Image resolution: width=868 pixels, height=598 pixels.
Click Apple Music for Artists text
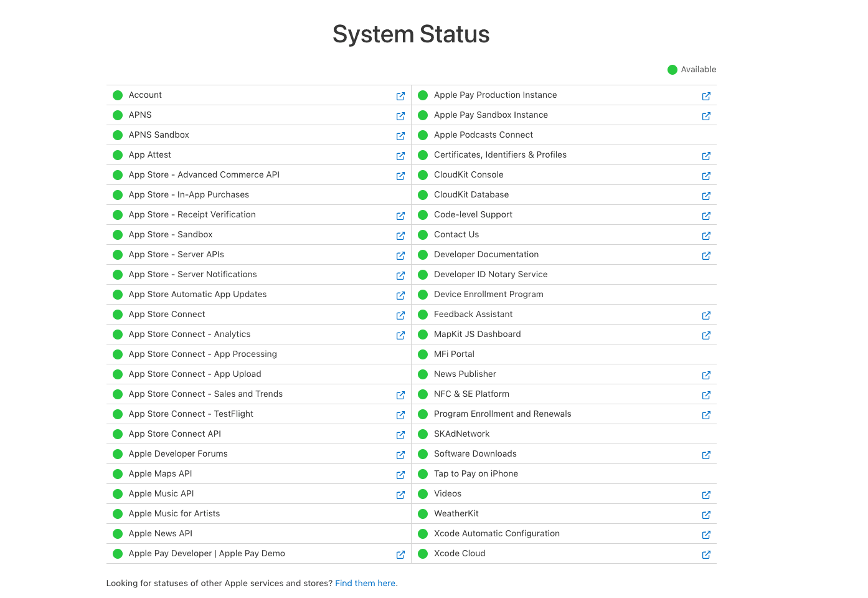click(x=174, y=513)
